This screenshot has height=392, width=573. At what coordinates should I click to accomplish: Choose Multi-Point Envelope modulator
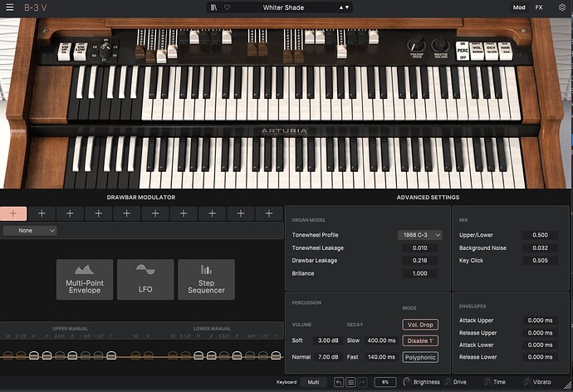tap(85, 280)
